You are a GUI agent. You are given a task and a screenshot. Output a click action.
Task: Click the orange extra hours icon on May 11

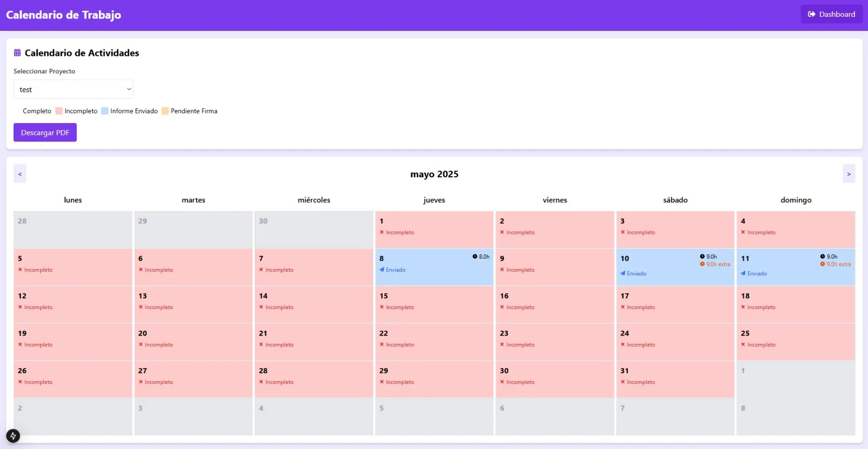[822, 264]
